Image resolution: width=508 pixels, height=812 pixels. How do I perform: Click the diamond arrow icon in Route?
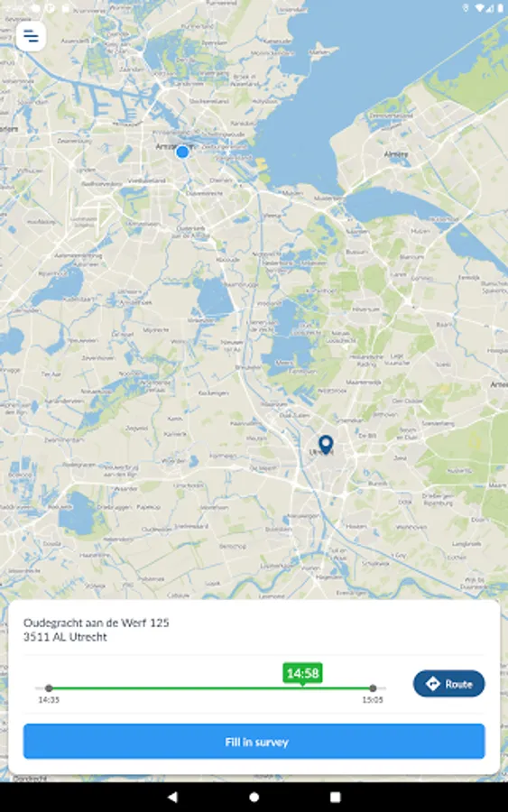(432, 684)
